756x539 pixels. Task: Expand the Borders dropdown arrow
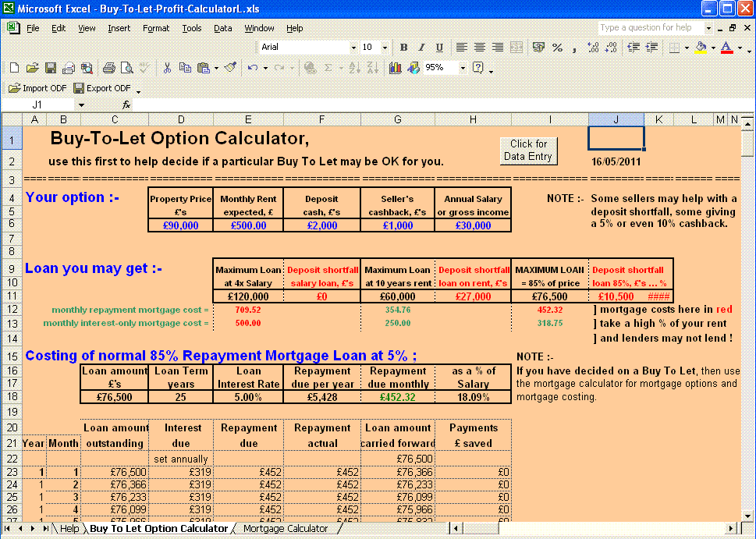pyautogui.click(x=687, y=48)
